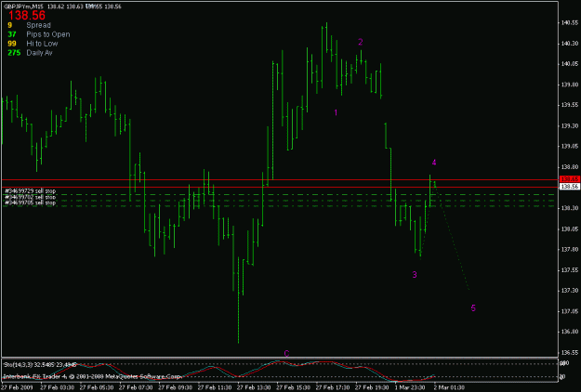
Task: Select the dotted projection line toward wave 5
Action: [452, 236]
